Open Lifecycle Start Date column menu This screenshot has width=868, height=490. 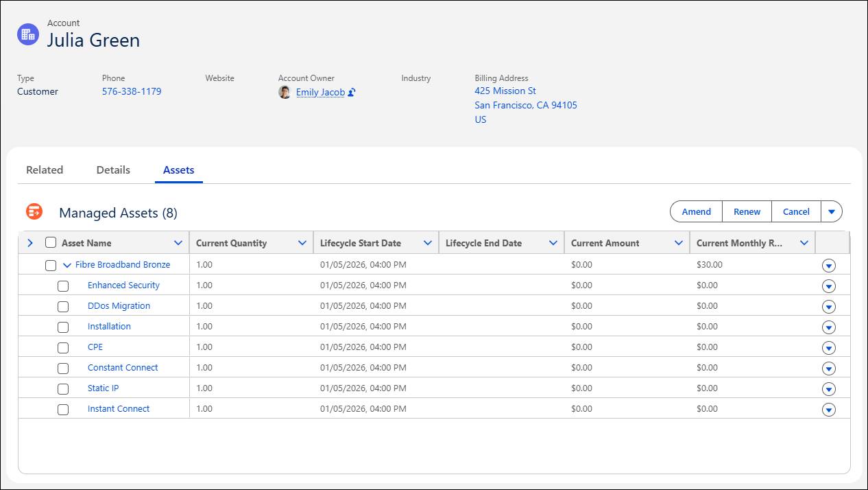point(428,243)
